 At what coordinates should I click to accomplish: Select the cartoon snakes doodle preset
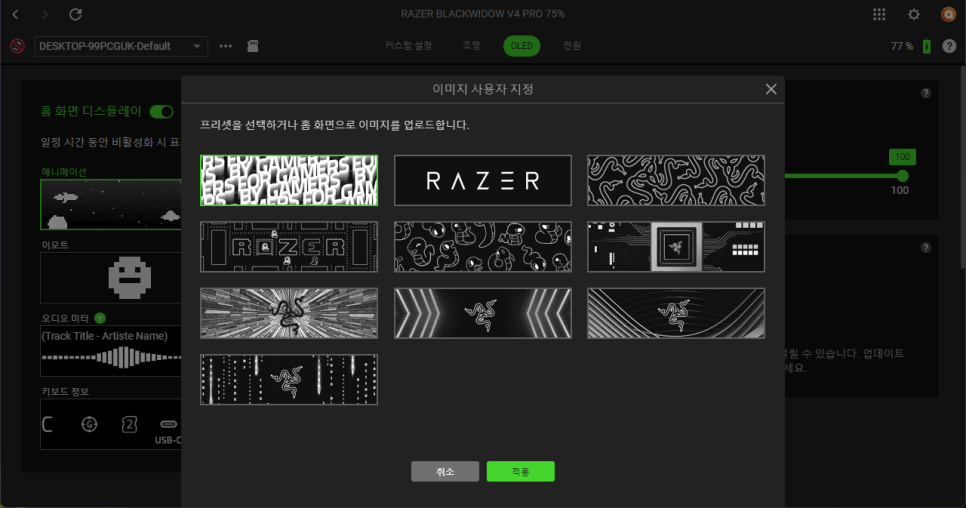[483, 247]
